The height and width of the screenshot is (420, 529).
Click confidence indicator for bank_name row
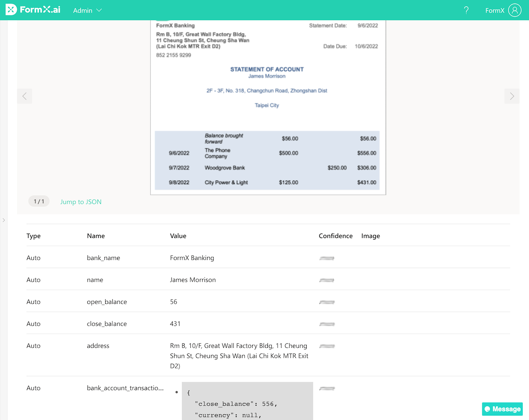tap(326, 258)
